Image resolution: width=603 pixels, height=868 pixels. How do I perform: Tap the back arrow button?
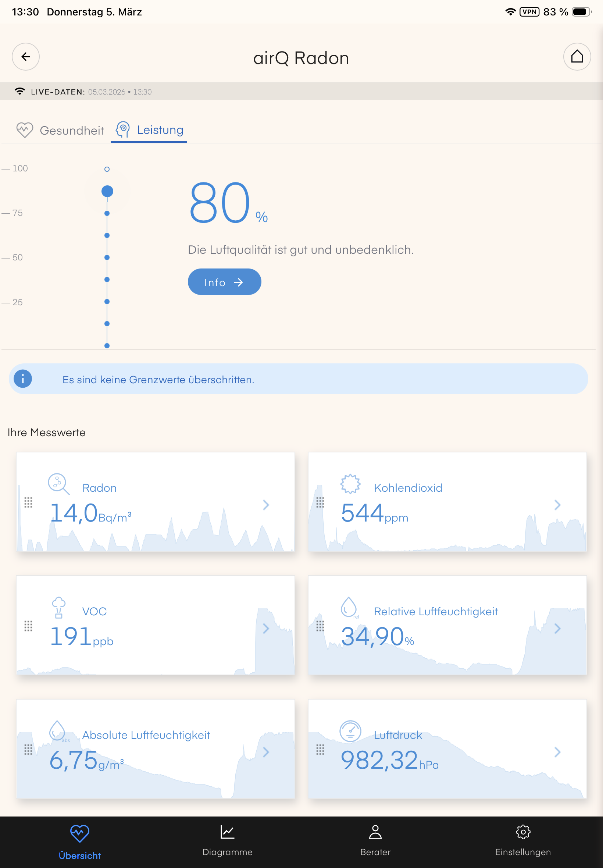(26, 57)
